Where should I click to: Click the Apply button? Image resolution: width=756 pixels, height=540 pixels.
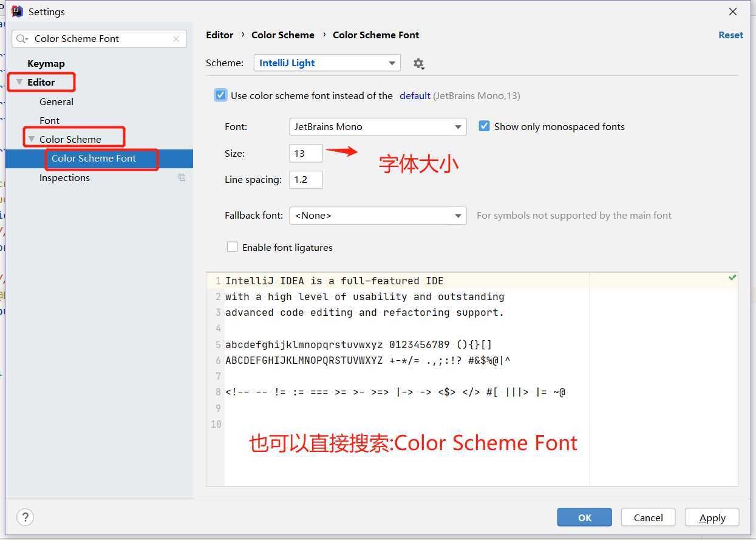(x=712, y=518)
